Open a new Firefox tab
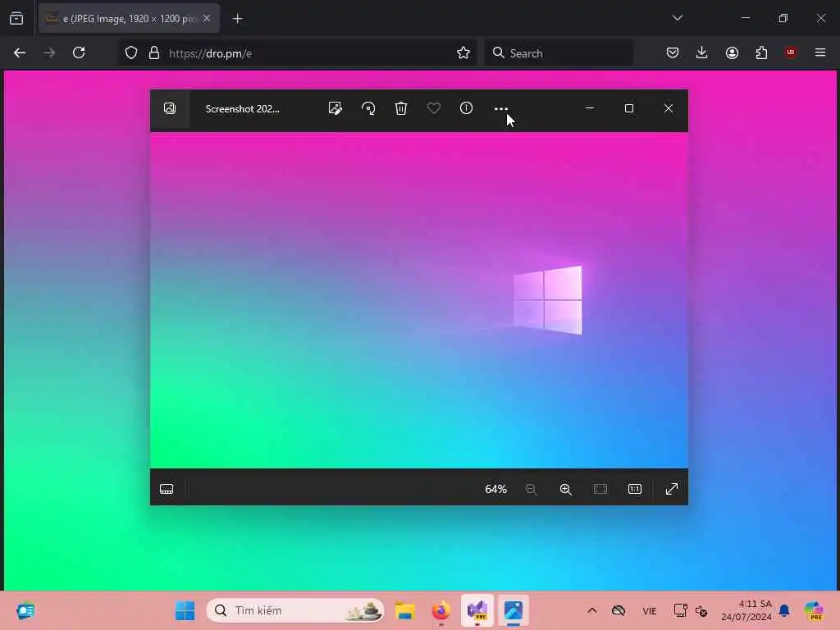Image resolution: width=840 pixels, height=630 pixels. pos(238,19)
